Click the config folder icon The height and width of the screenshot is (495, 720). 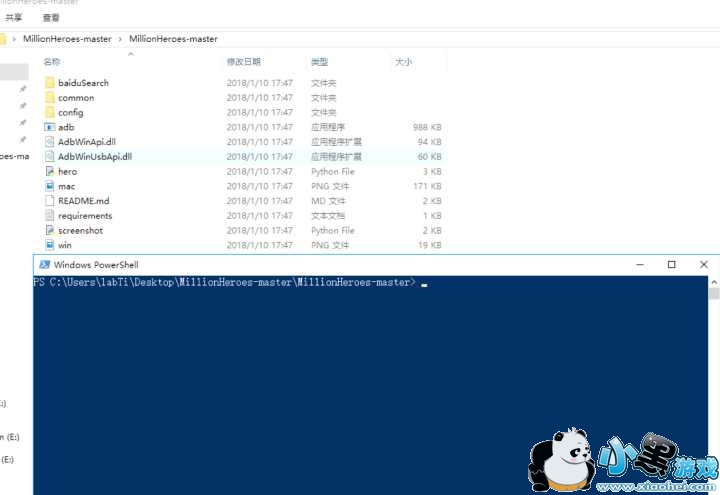point(50,112)
